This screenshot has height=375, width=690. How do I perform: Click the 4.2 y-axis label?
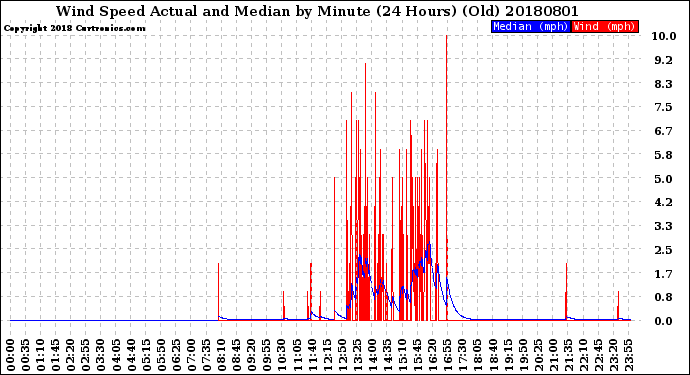pyautogui.click(x=664, y=202)
